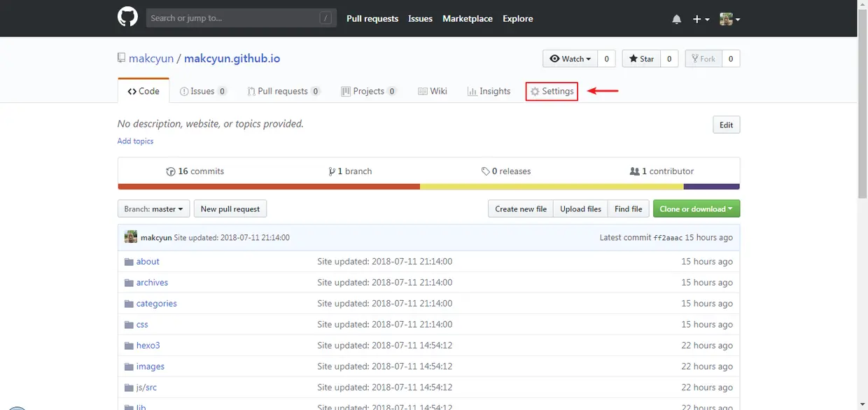
Task: Open the plus create-new dropdown
Action: 701,19
